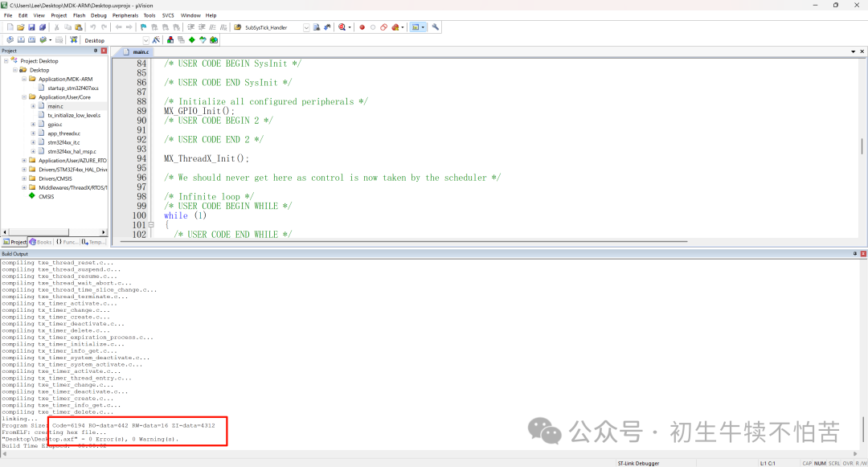Kill all breakpoints icon
The height and width of the screenshot is (467, 868).
[x=395, y=27]
